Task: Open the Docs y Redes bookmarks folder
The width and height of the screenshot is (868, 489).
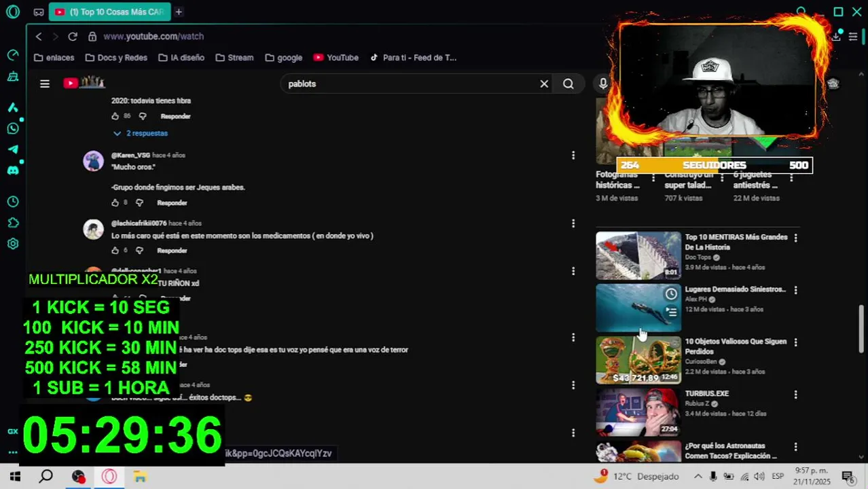Action: 116,58
